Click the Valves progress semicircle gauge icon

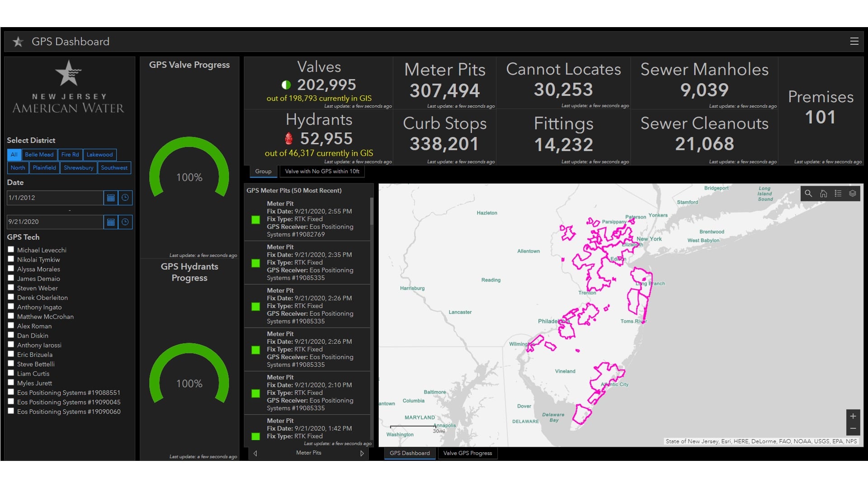[190, 176]
